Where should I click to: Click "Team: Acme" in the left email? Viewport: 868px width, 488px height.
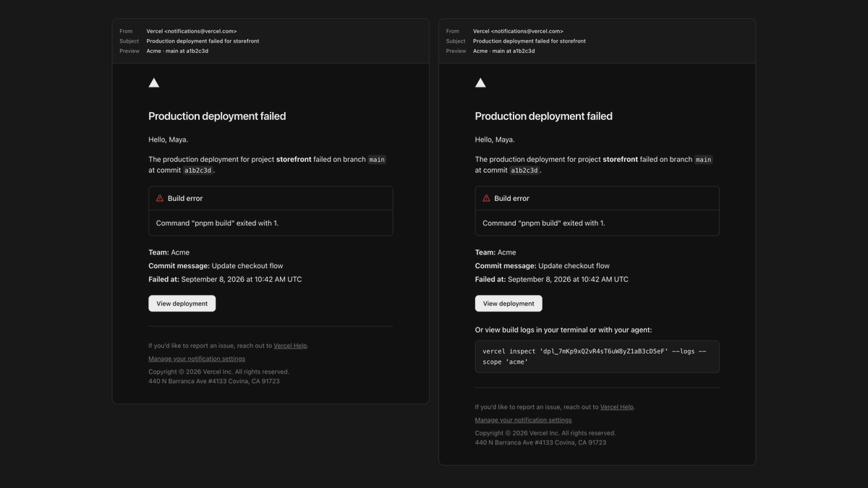[169, 252]
